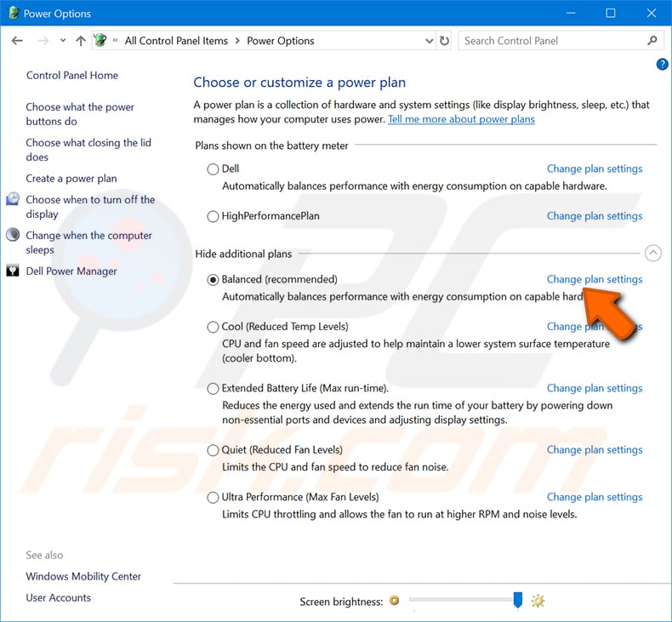
Task: Go back with the back arrow
Action: [17, 41]
